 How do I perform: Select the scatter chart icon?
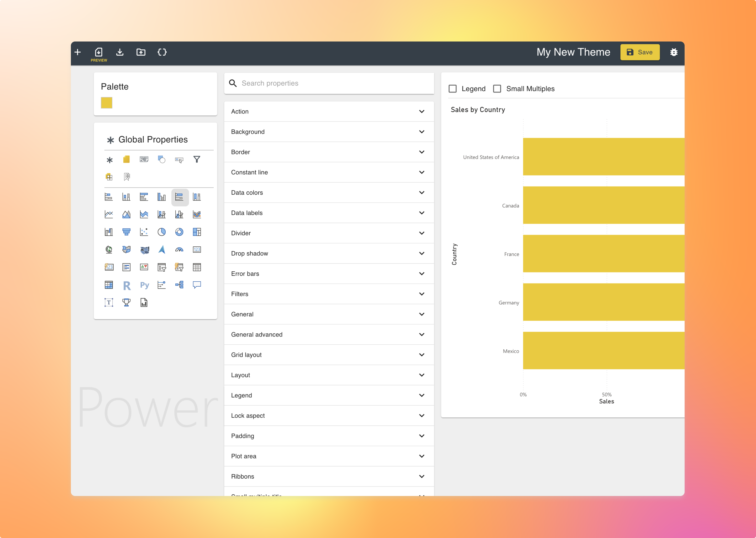pyautogui.click(x=144, y=232)
